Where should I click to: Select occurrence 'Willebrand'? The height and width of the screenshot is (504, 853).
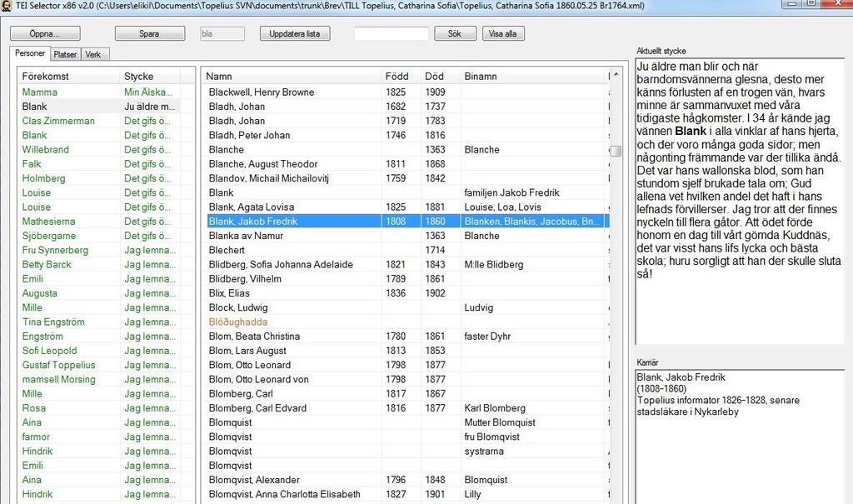point(46,150)
